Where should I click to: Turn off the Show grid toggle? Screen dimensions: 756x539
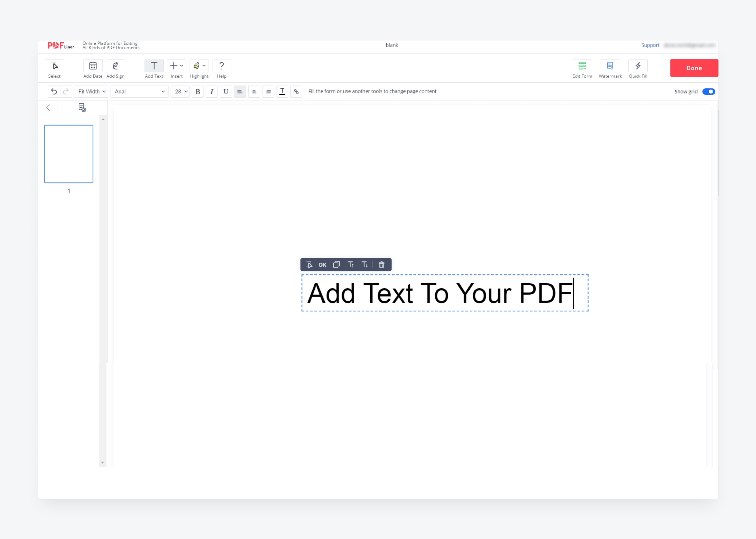point(708,92)
